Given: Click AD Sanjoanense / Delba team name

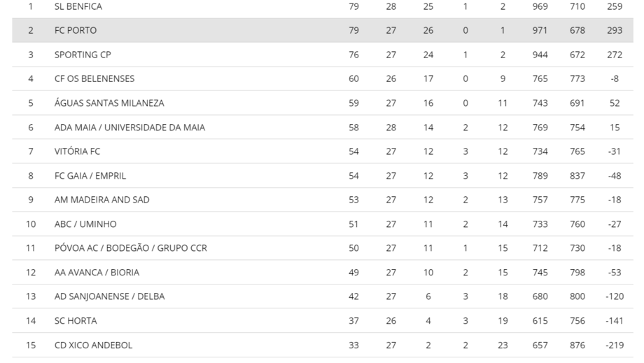Looking at the screenshot, I should click(x=109, y=296).
